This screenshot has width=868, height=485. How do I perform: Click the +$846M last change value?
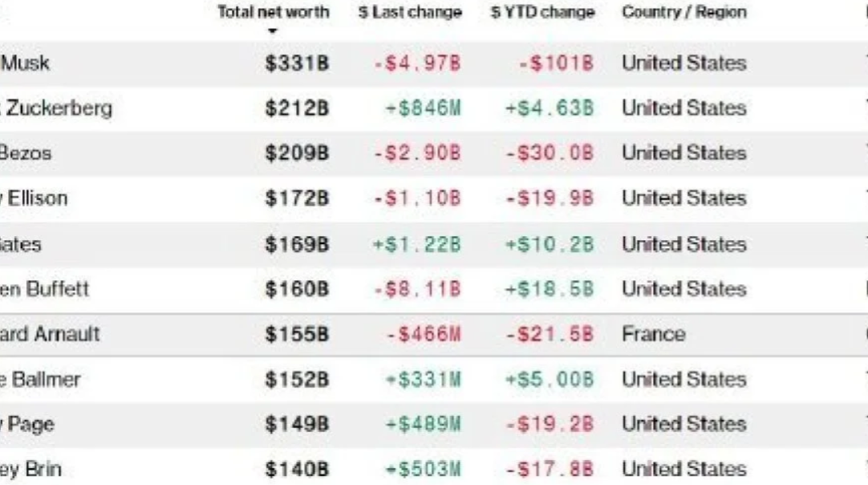424,108
